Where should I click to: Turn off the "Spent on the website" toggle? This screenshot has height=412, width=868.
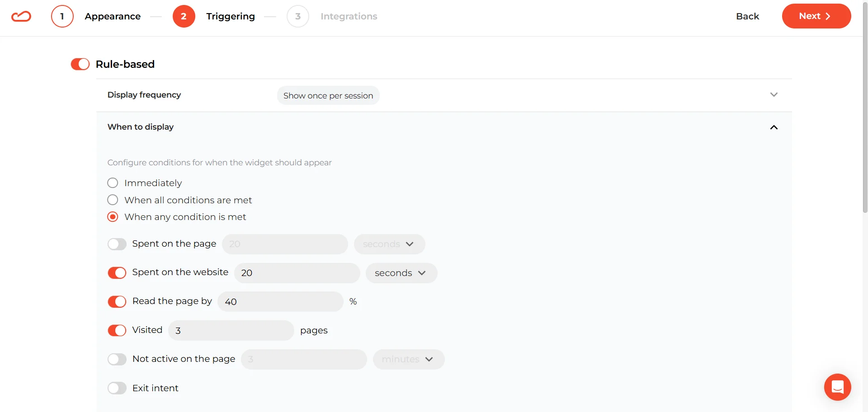[117, 272]
